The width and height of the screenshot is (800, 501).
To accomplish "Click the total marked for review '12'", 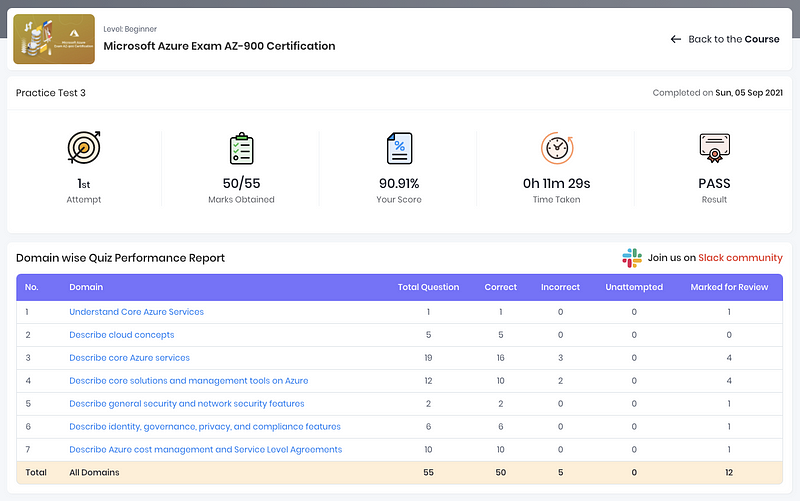I will [729, 472].
